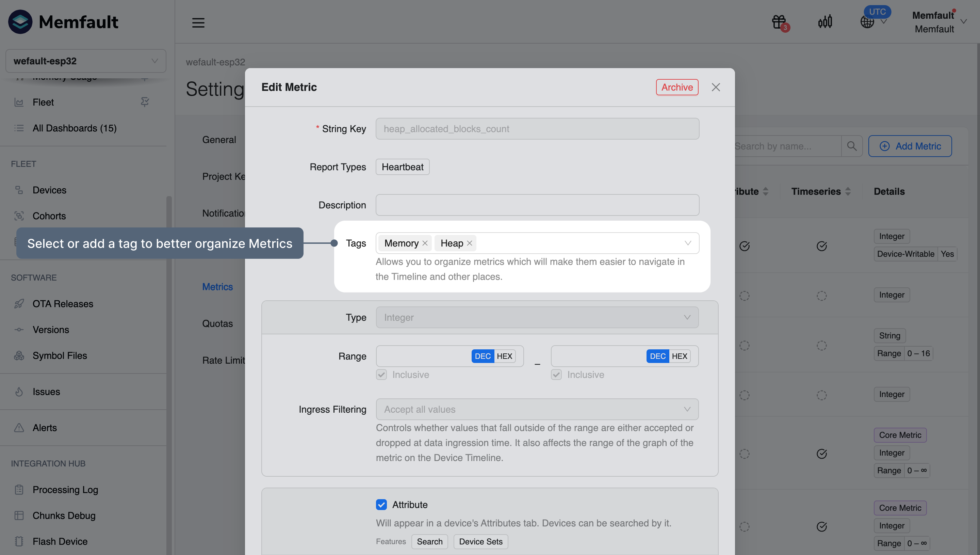Click the Add Metric button
This screenshot has height=555, width=980.
point(910,146)
